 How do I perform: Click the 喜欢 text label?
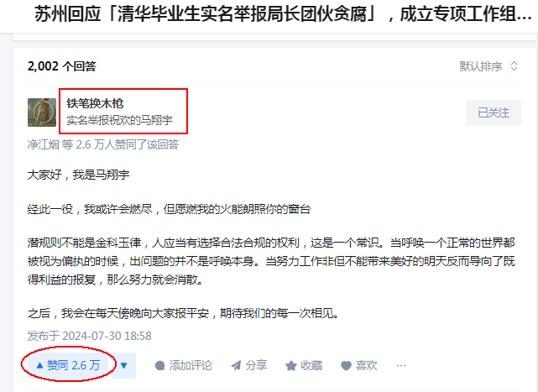click(366, 366)
